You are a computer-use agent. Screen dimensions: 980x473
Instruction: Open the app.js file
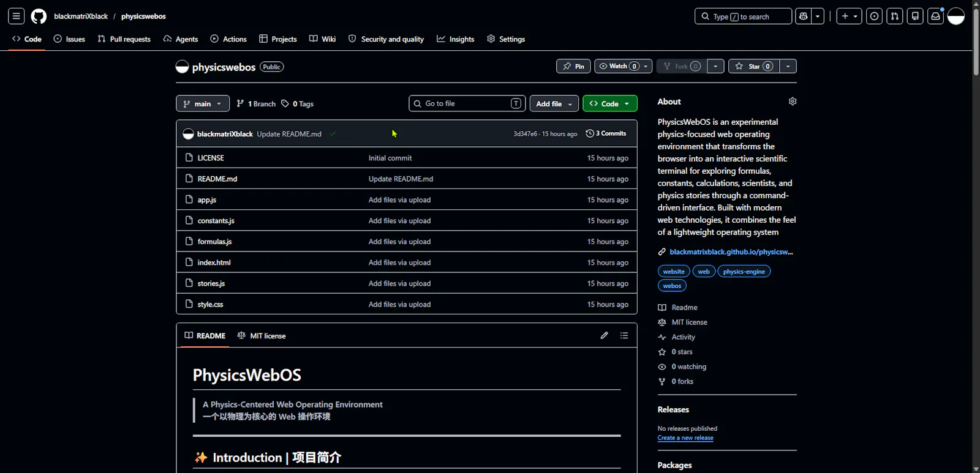point(207,200)
